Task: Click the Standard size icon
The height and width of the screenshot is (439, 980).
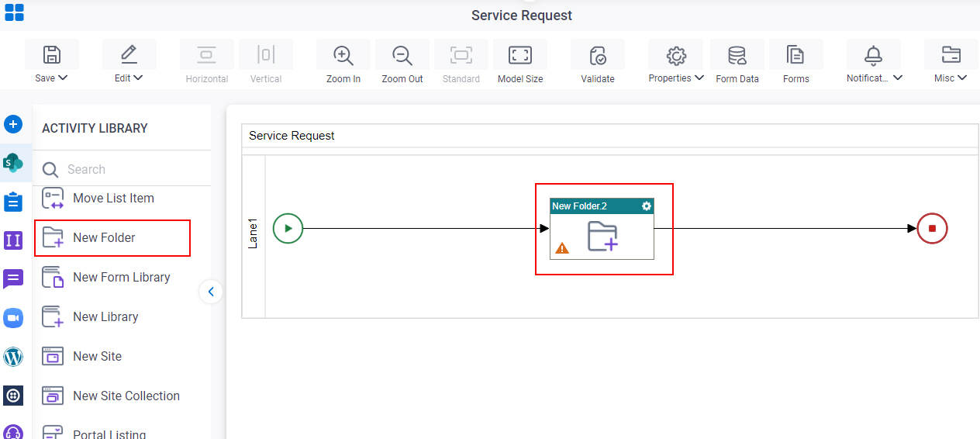Action: [x=461, y=54]
